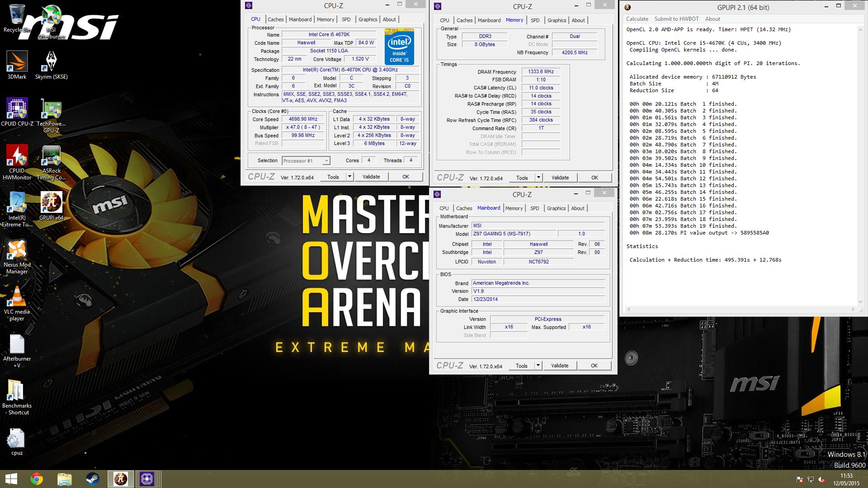Click the Z97 GAMING 5 model field
Viewport: 868px width, 488px height.
point(514,234)
